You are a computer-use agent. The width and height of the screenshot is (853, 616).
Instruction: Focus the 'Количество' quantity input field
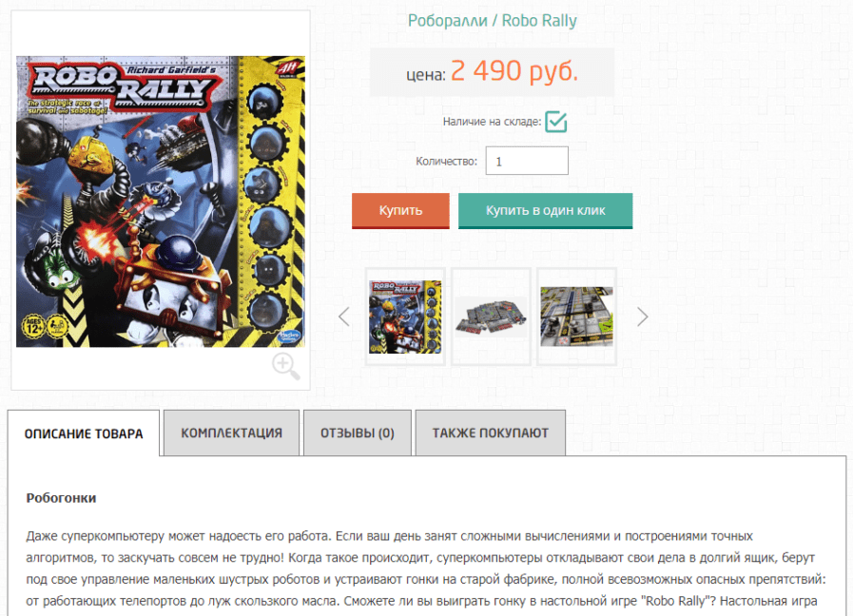527,161
